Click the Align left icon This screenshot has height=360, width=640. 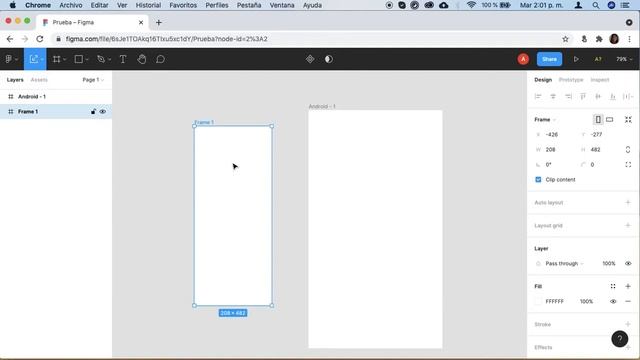pyautogui.click(x=538, y=96)
